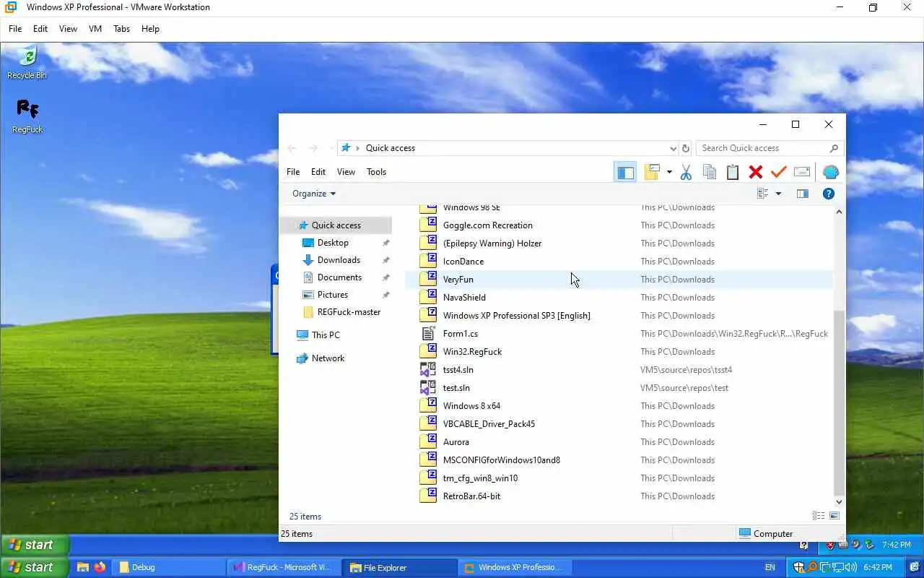
Task: Click the Paste clipboard icon
Action: (733, 172)
